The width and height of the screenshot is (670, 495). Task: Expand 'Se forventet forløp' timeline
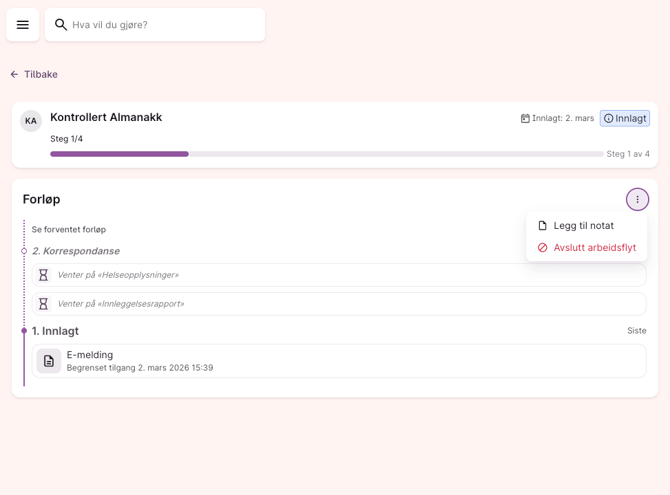[x=69, y=229]
